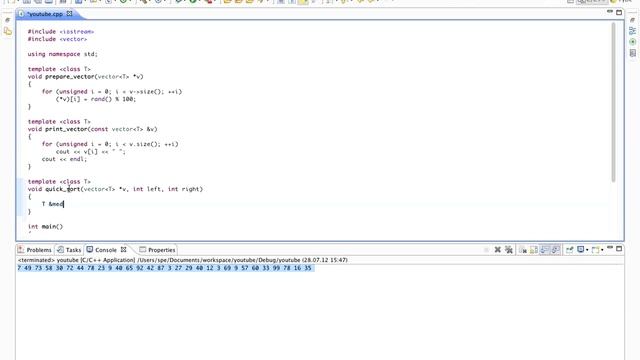
Task: Maximize the editor area
Action: [x=619, y=13]
